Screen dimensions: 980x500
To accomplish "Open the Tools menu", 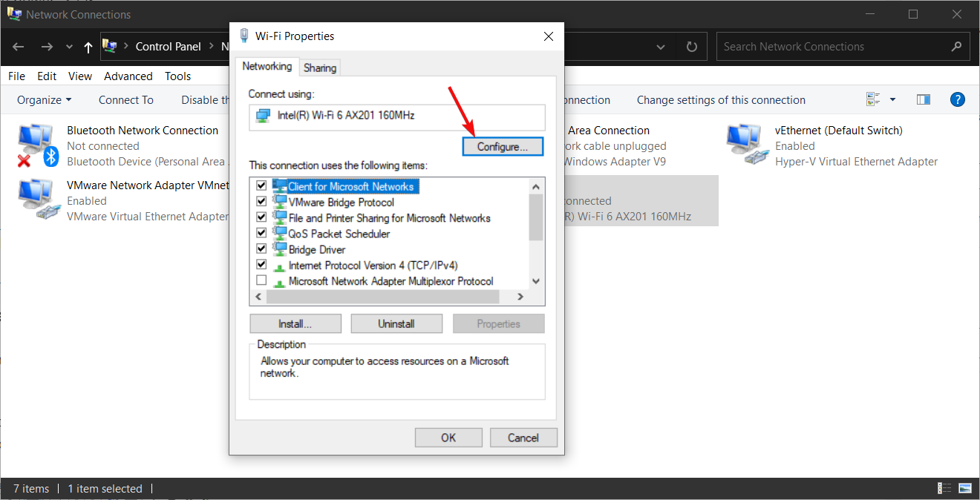I will [178, 76].
